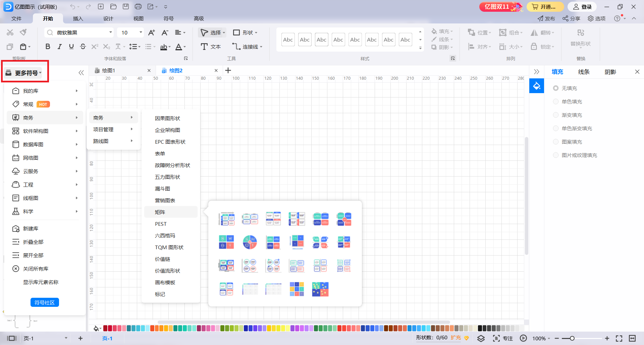Open a file with folder icon
Image resolution: width=644 pixels, height=345 pixels.
[113, 7]
